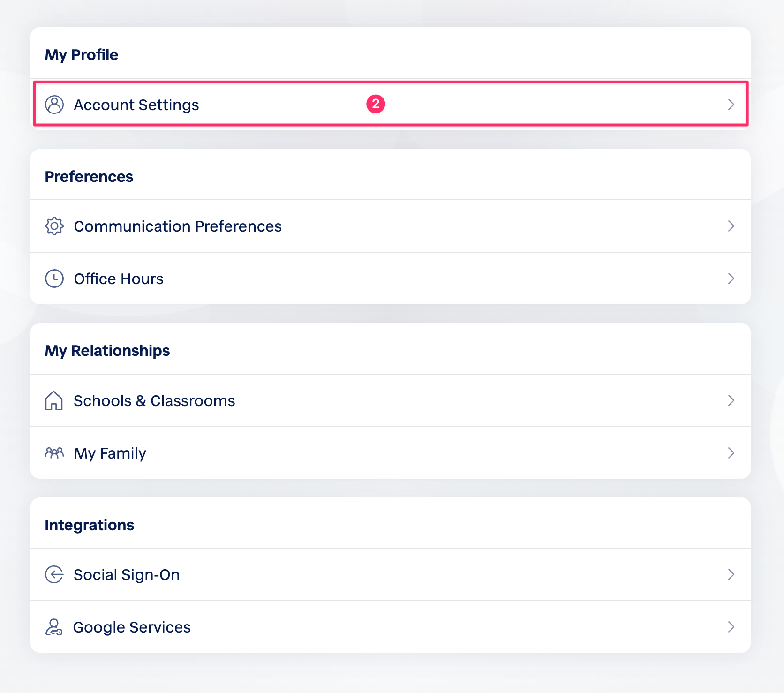Open the Account Settings menu item

click(136, 105)
